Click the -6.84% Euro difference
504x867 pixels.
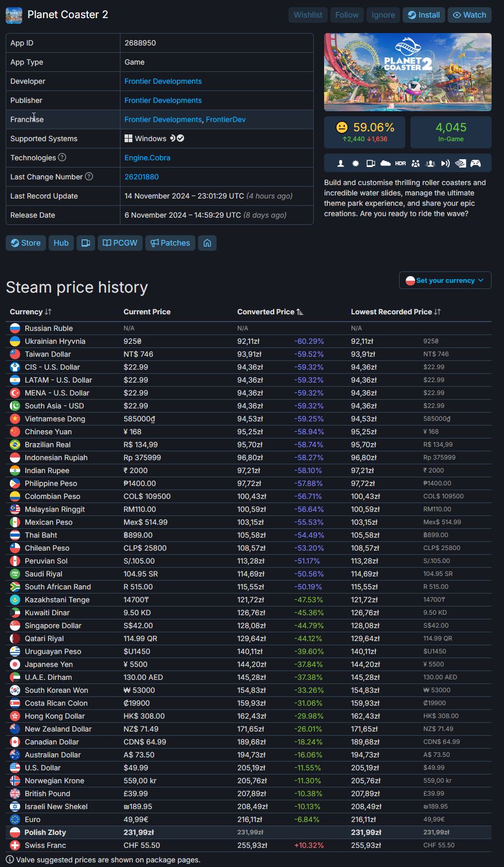(307, 819)
